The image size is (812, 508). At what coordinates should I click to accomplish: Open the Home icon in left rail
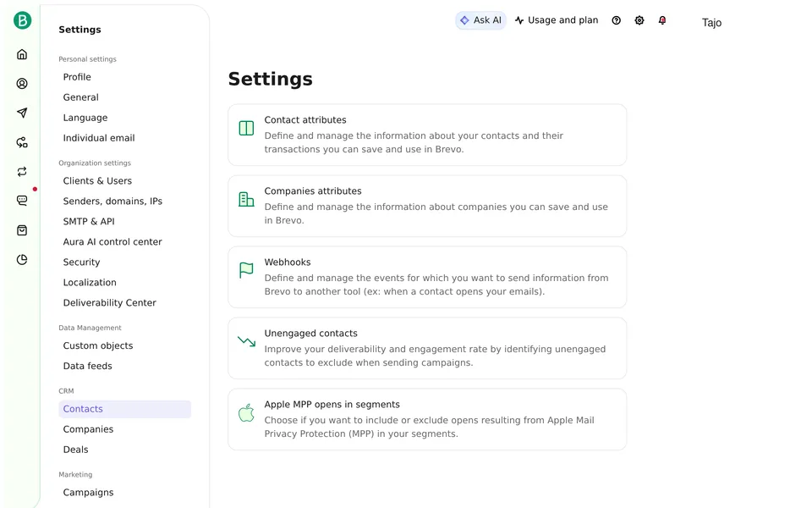coord(22,54)
